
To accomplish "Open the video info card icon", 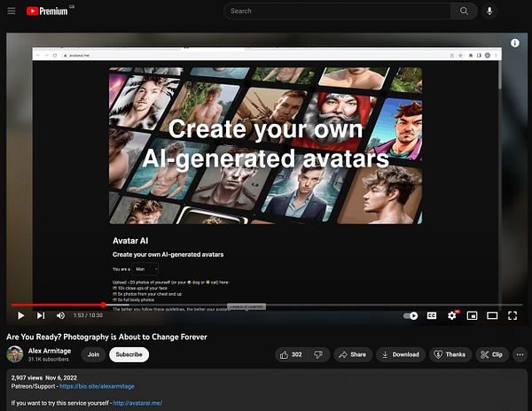I will point(514,43).
